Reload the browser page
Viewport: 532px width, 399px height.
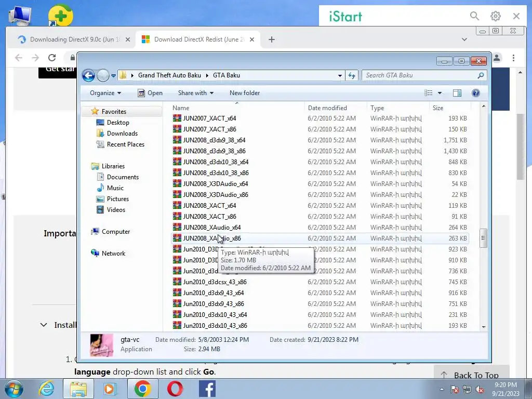pyautogui.click(x=51, y=58)
